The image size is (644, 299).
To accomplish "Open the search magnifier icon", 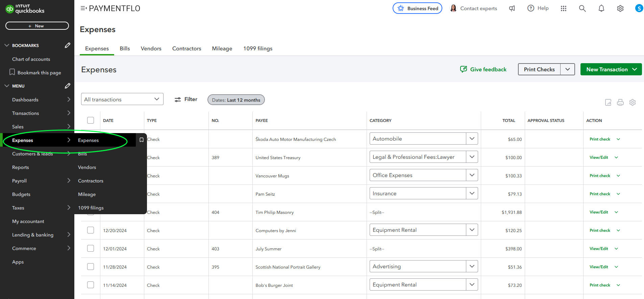I will coord(583,8).
